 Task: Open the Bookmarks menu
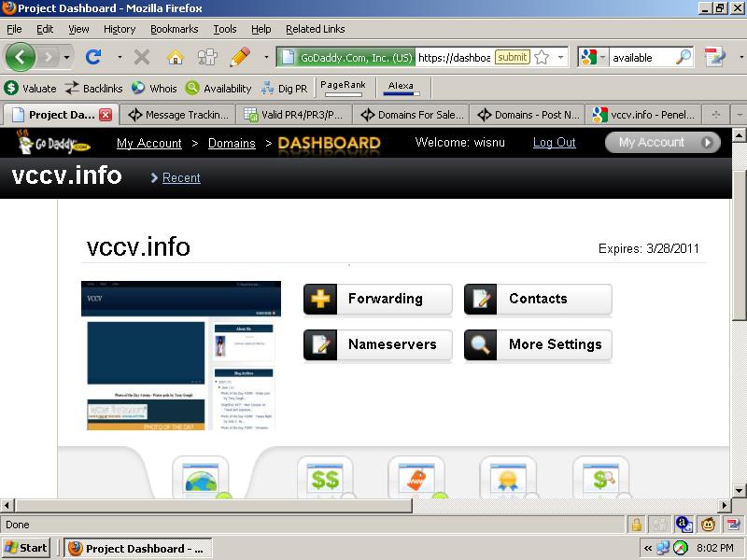click(x=174, y=29)
